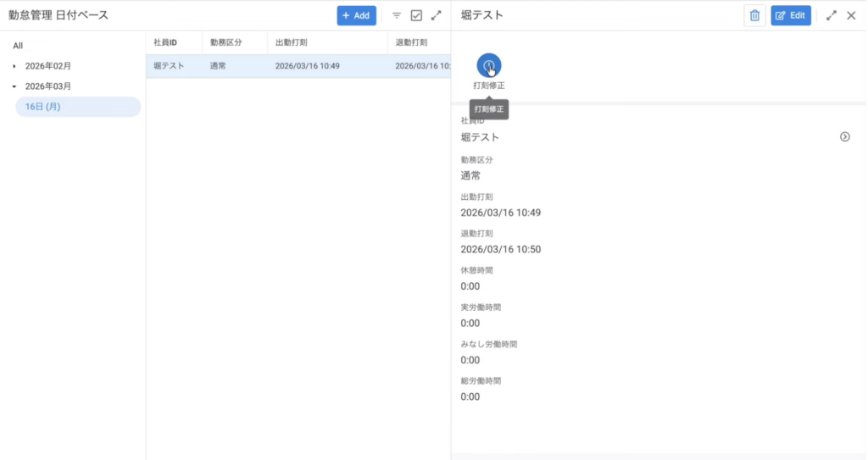Sort by 社員ID column header

[x=165, y=42]
